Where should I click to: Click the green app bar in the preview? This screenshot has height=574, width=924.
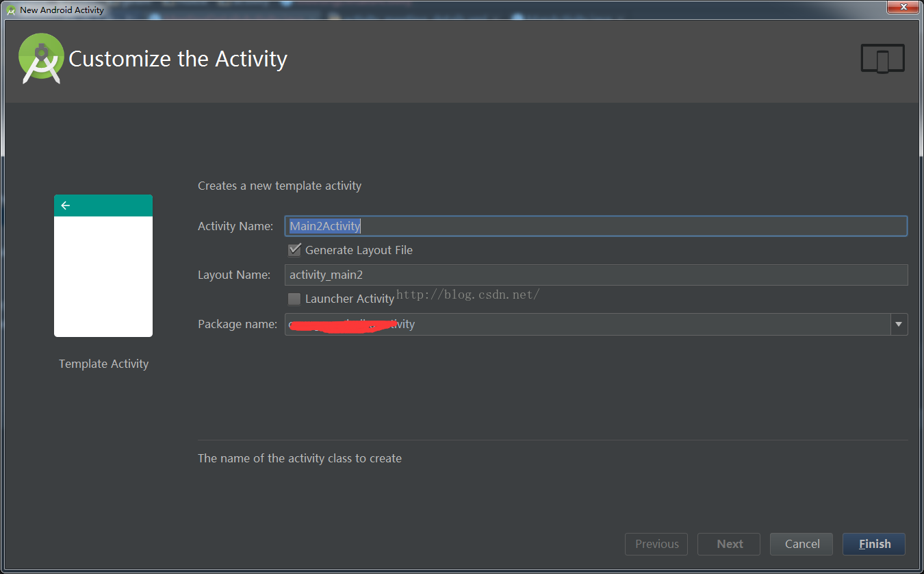point(110,205)
